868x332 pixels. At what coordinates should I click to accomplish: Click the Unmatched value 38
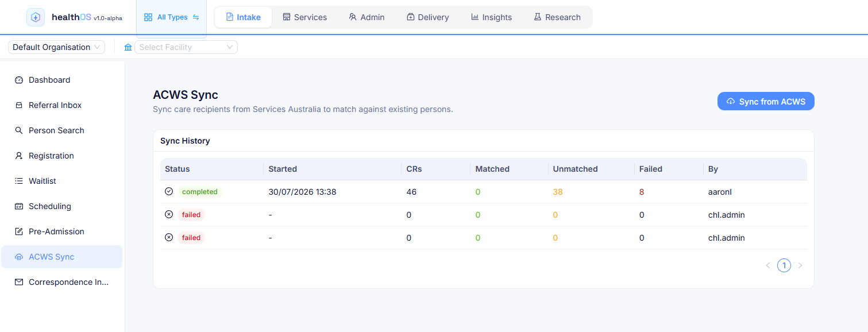point(558,192)
